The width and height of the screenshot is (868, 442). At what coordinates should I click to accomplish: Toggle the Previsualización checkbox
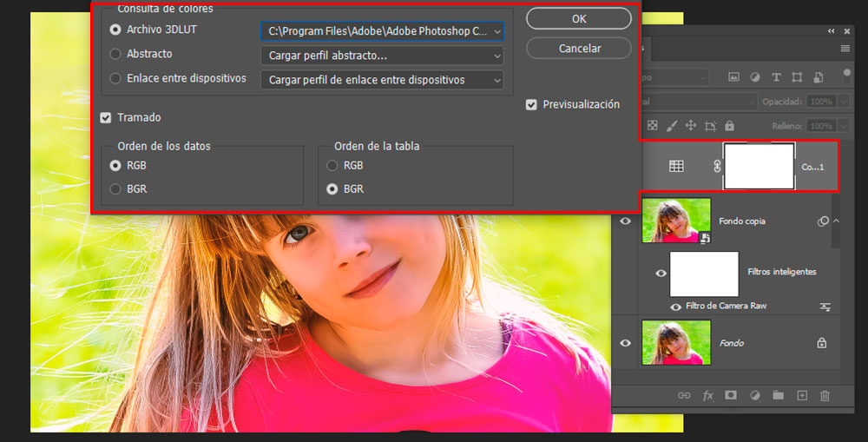click(x=531, y=105)
